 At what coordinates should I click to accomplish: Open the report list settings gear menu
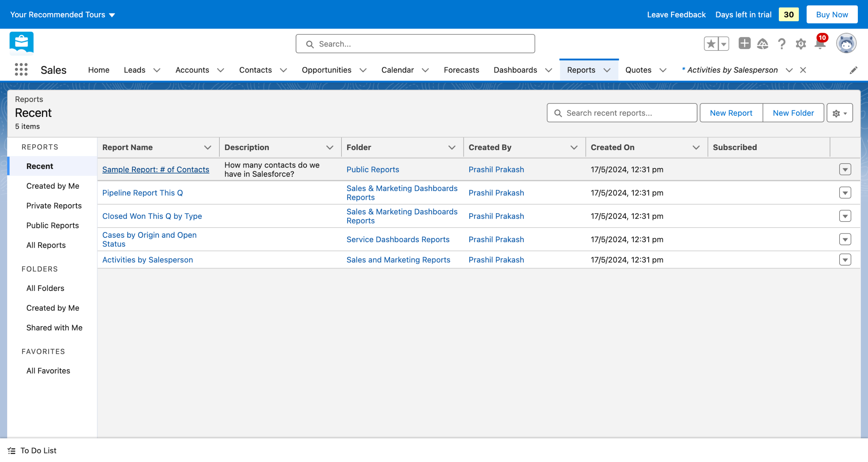coord(840,113)
